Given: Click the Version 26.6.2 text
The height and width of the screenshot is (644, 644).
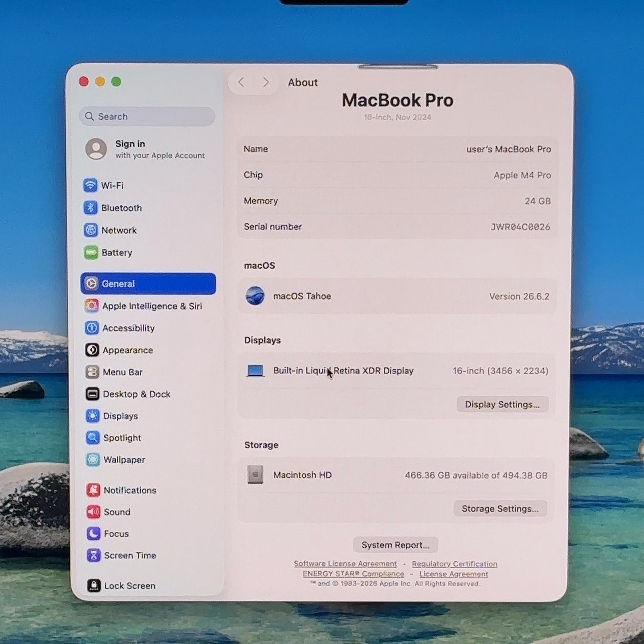Looking at the screenshot, I should [519, 296].
